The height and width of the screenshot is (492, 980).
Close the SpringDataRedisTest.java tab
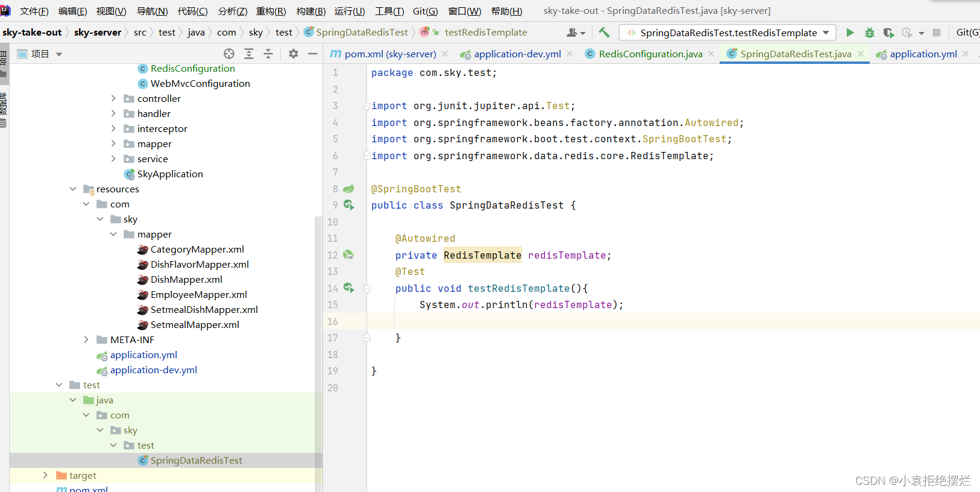(861, 54)
